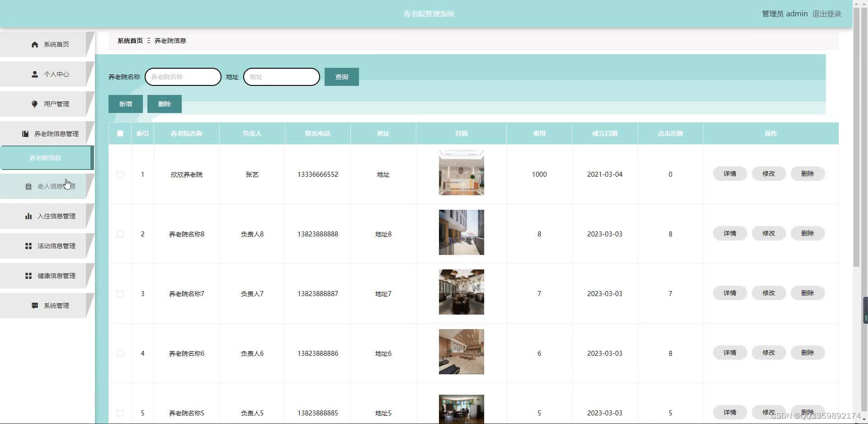Image resolution: width=868 pixels, height=424 pixels.
Task: Open 详情 for 养老院名称8
Action: pos(730,233)
